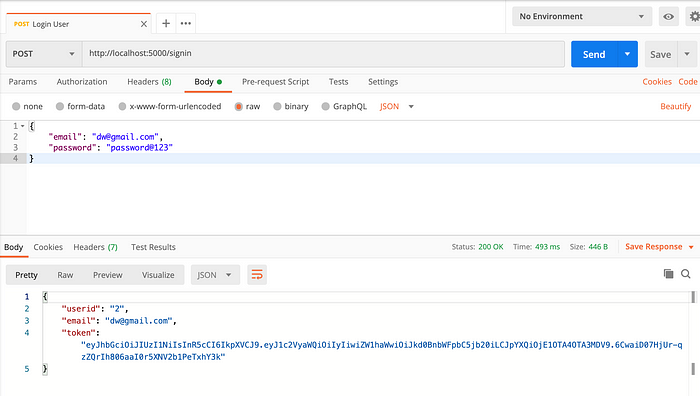The height and width of the screenshot is (396, 700).
Task: Select the response Body tab
Action: click(x=13, y=247)
